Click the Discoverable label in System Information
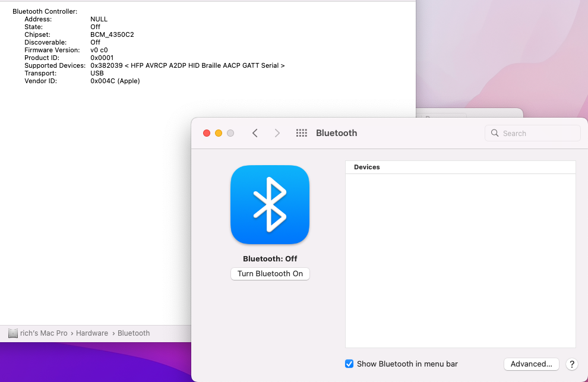 click(45, 42)
